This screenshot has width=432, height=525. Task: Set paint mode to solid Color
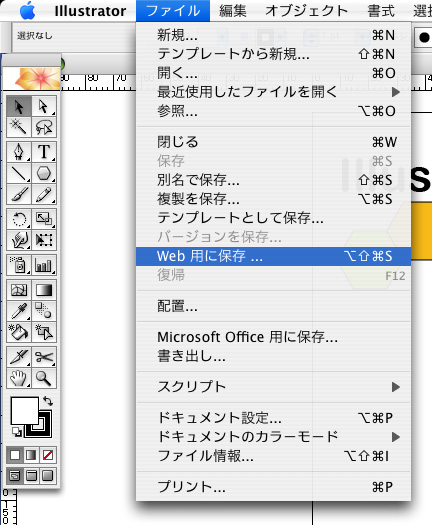pos(15,455)
